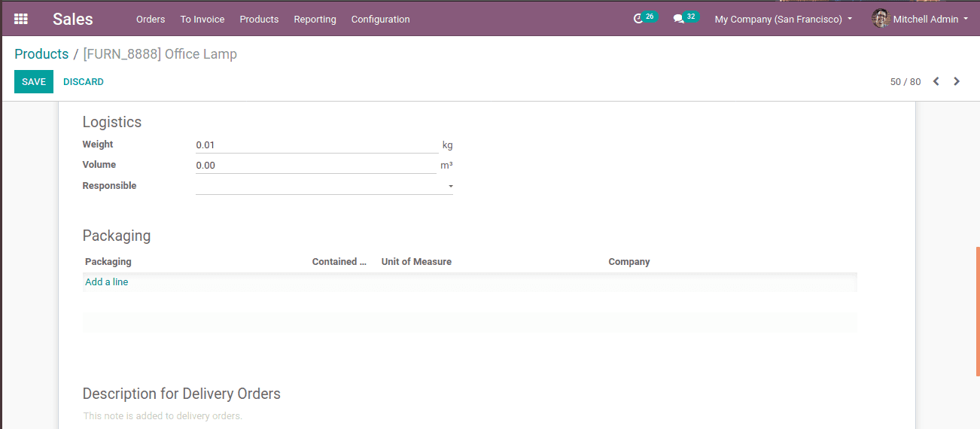Click [FURN_8888] Office Lamp breadcrumb text
980x429 pixels.
[160, 54]
